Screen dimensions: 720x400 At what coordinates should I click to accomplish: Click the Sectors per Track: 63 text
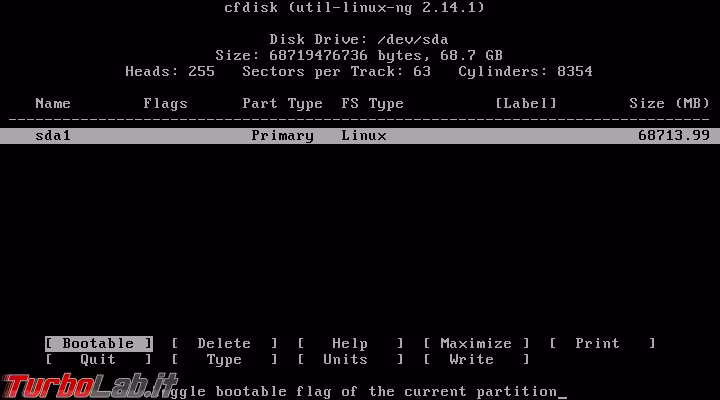(x=337, y=72)
